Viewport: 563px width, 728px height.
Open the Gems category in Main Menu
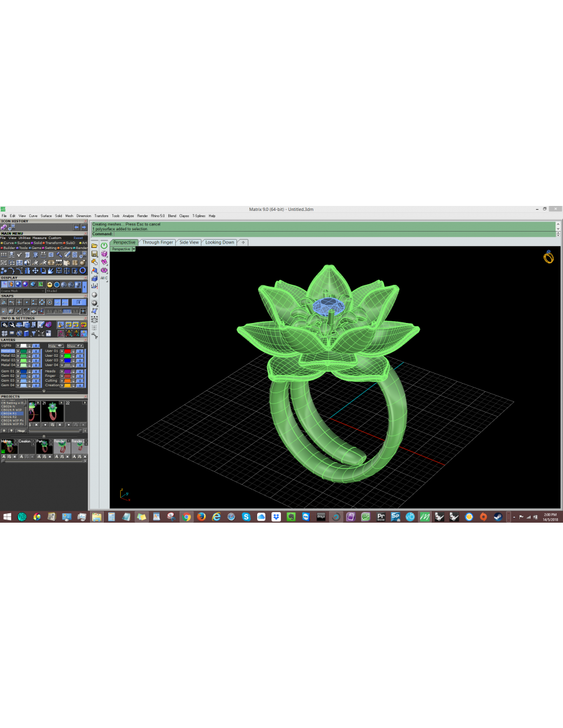tap(35, 248)
